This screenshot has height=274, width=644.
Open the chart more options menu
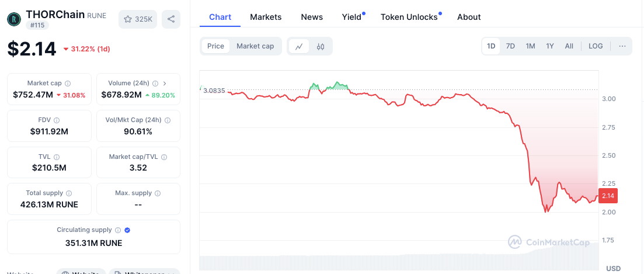click(x=622, y=46)
